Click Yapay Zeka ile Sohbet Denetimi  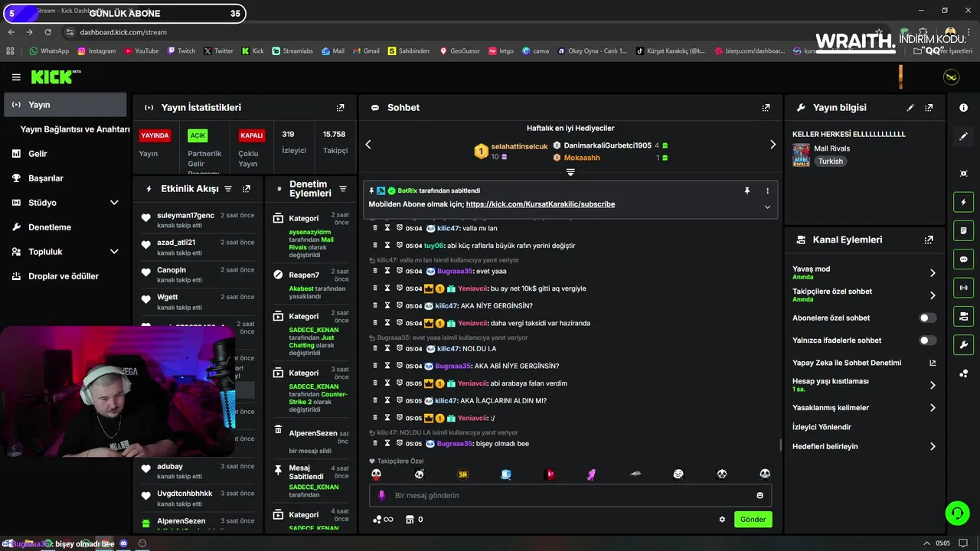[847, 363]
